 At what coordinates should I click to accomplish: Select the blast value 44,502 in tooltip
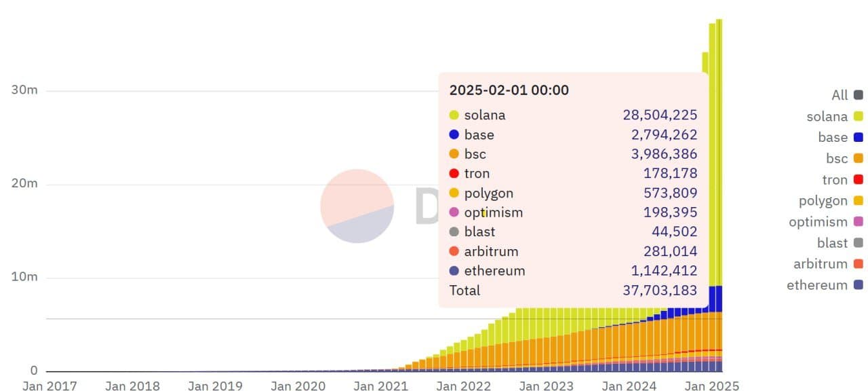pos(674,232)
